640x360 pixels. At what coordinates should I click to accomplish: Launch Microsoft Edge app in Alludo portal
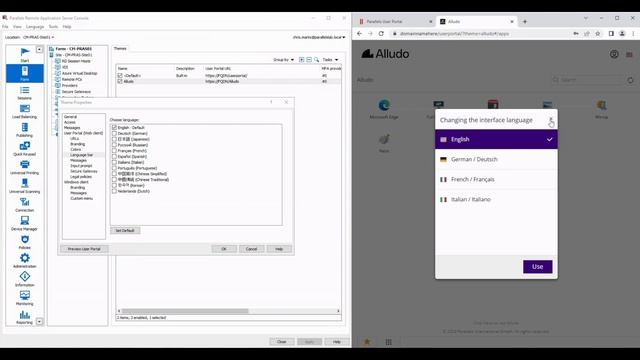tap(384, 109)
